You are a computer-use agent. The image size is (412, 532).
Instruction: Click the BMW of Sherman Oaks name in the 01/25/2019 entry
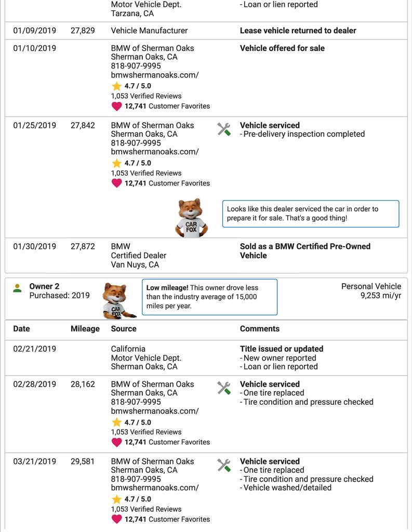point(152,125)
